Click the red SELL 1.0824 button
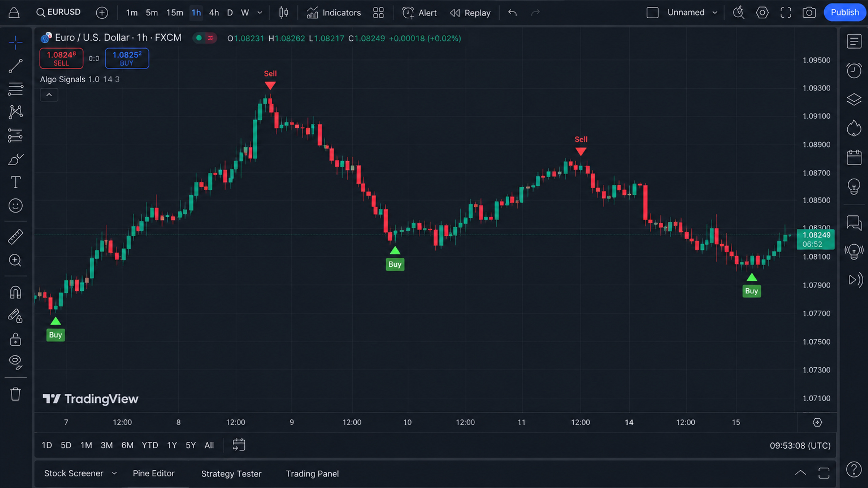868x488 pixels. coord(61,58)
